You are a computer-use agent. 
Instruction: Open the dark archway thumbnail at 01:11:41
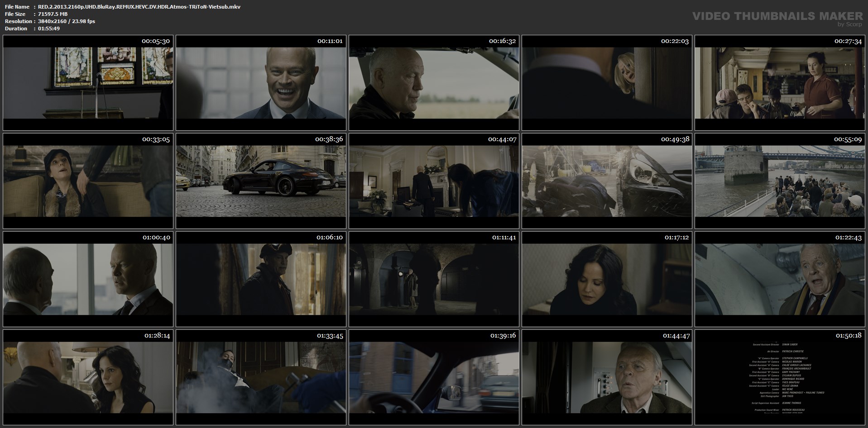pyautogui.click(x=434, y=279)
